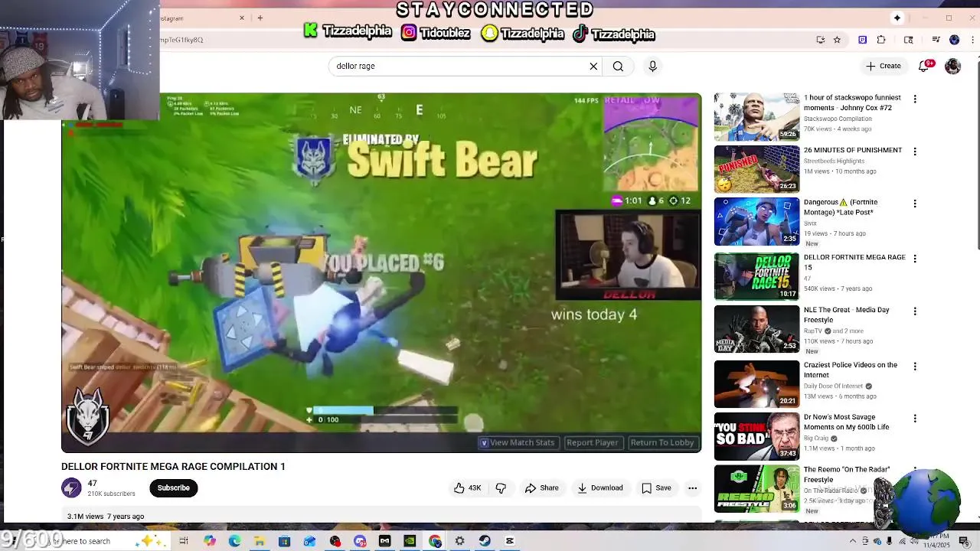Open the Extensions puzzle icon

[881, 40]
